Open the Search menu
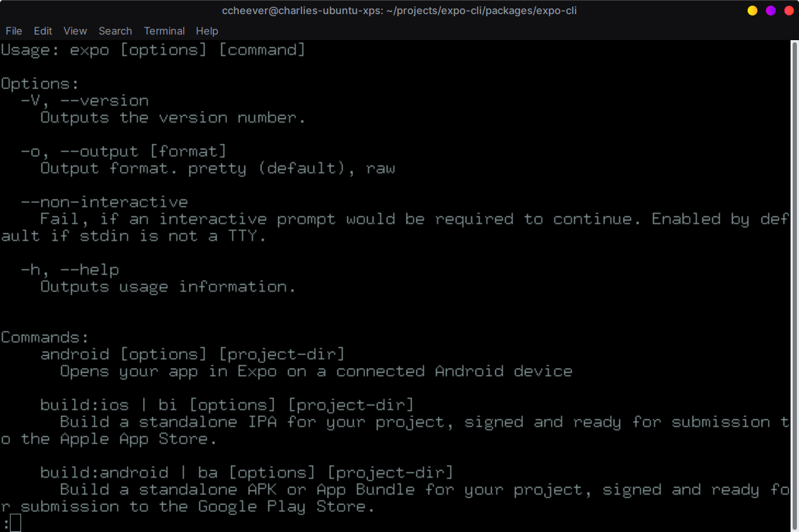Viewport: 799px width, 532px height. pyautogui.click(x=115, y=31)
